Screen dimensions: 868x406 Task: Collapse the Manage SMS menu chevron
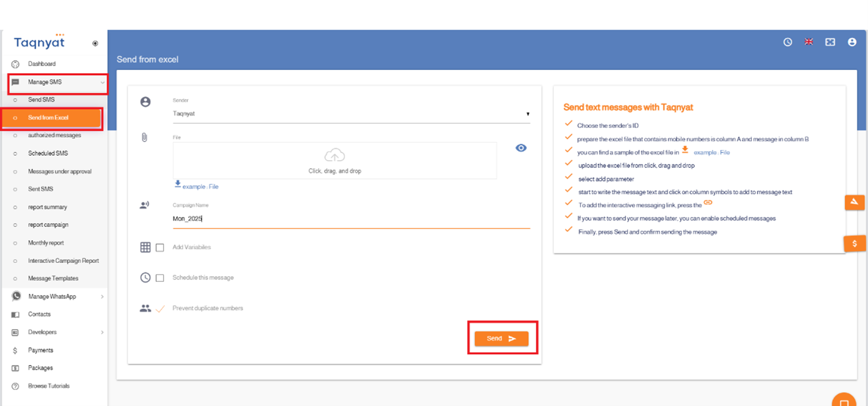click(102, 83)
